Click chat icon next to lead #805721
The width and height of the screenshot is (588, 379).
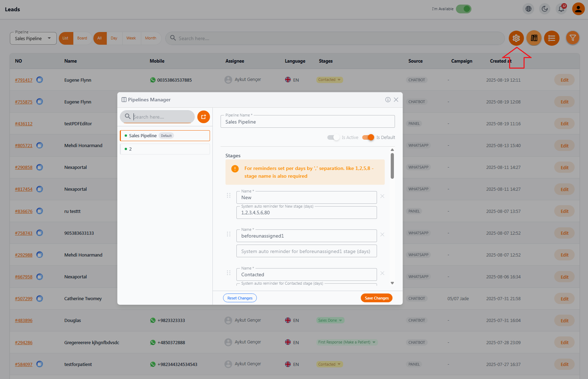tap(40, 145)
